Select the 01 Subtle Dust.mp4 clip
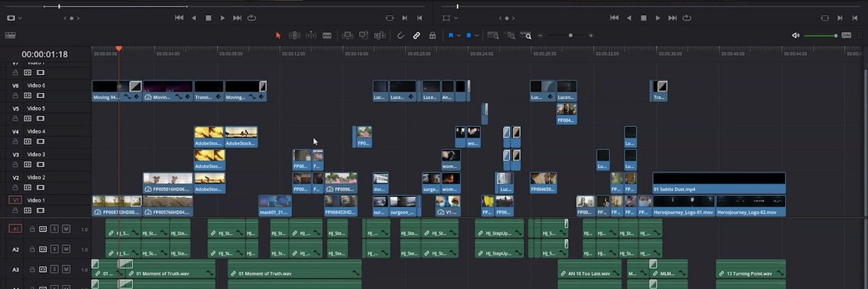868x289 pixels. tap(719, 183)
